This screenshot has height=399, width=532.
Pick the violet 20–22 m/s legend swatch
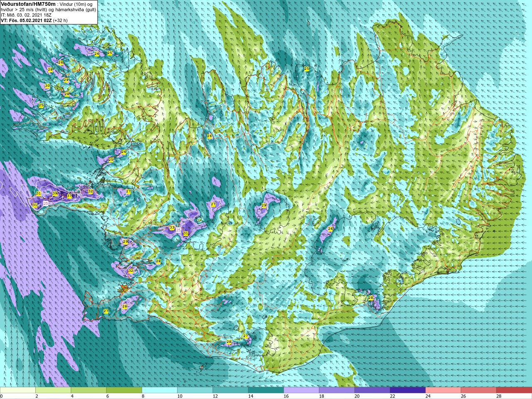click(372, 390)
